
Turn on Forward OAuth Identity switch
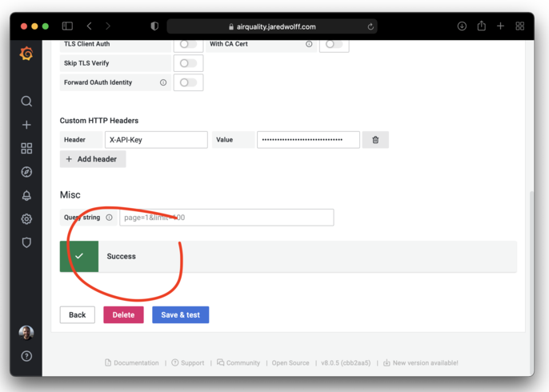tap(188, 82)
